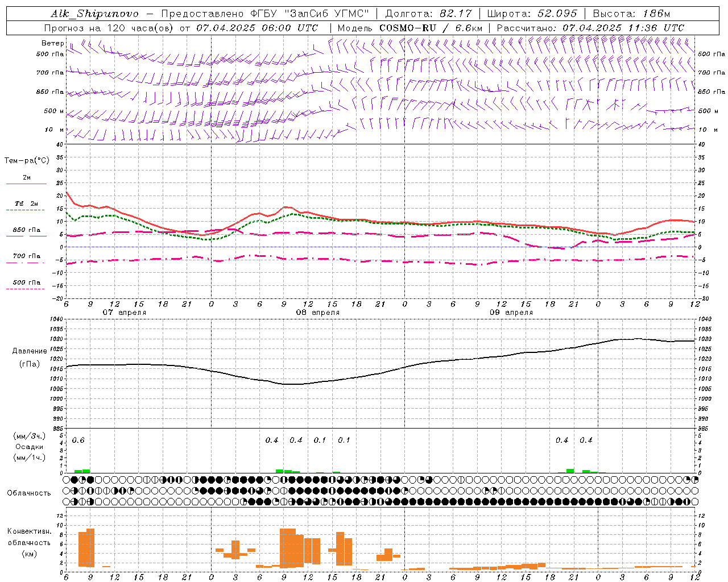Click the pink dash-dot 700 гПа legend line
The image size is (728, 582).
tap(25, 263)
